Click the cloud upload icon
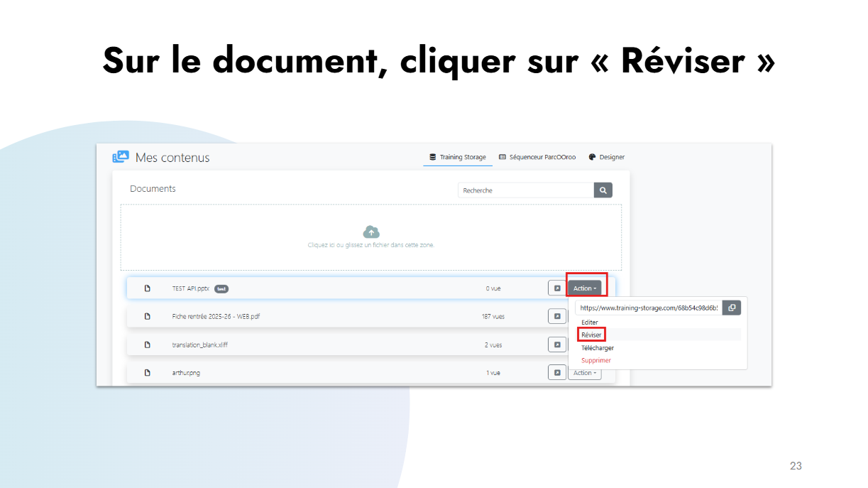 [371, 232]
